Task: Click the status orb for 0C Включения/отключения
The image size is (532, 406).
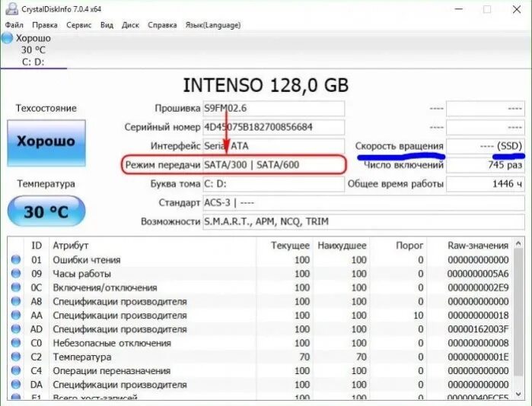Action: tap(16, 287)
